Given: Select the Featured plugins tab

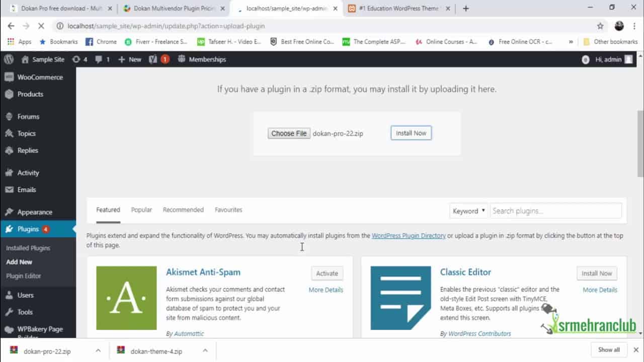Looking at the screenshot, I should click(x=108, y=210).
